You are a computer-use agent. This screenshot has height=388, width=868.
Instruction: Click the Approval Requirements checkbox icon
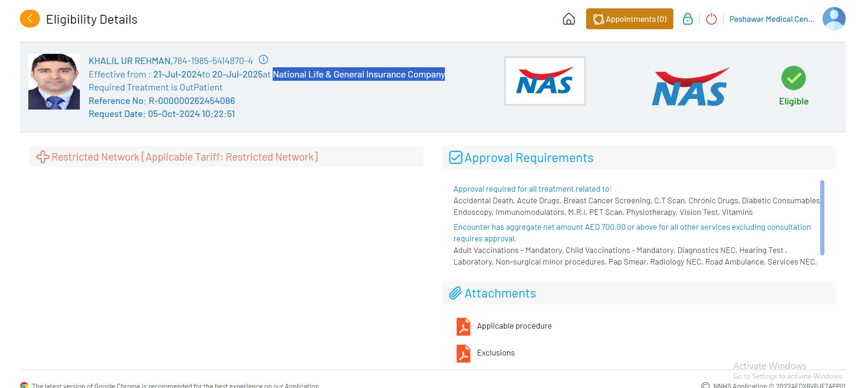[x=455, y=158]
